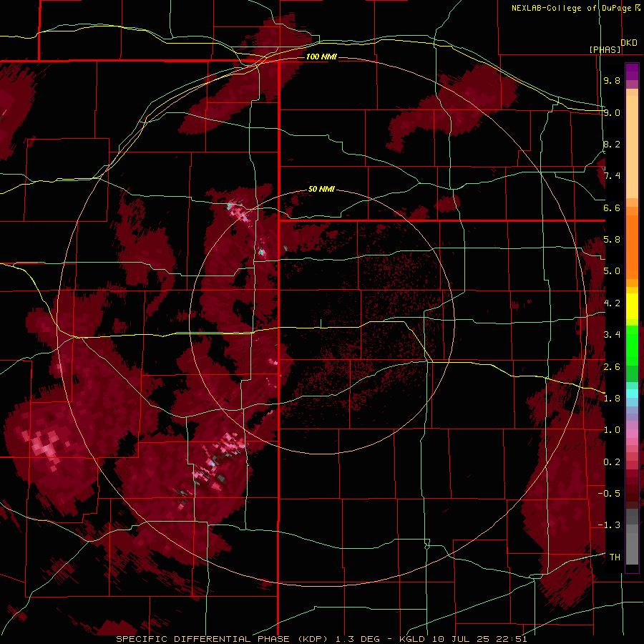Click the 2.6 legend value
This screenshot has width=644, height=644.
tap(612, 367)
